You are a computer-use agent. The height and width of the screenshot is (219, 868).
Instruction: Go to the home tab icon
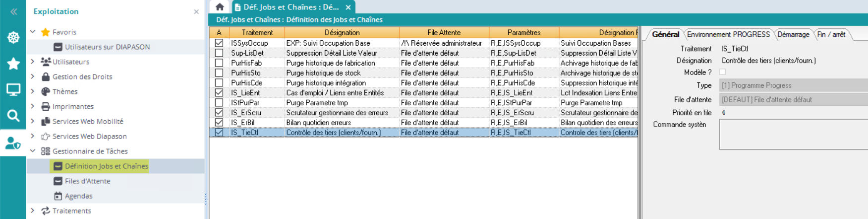click(x=220, y=7)
